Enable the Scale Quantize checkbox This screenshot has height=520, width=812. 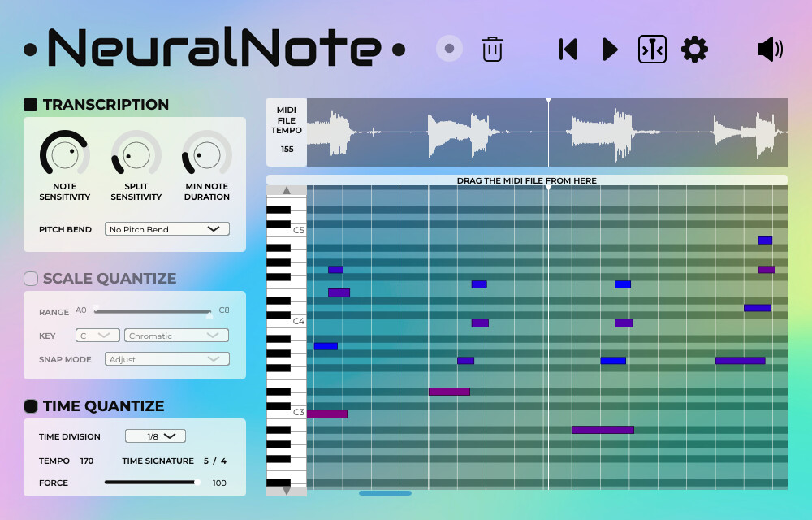point(31,278)
